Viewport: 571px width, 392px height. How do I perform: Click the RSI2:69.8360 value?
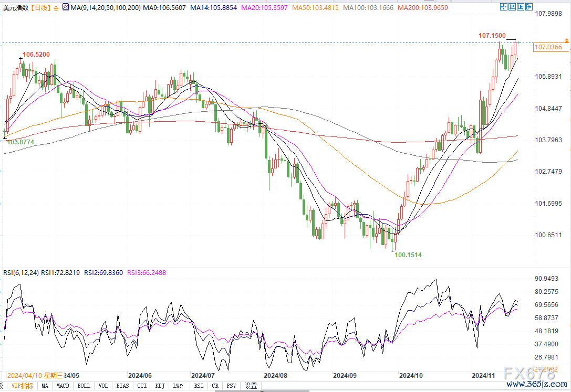point(103,273)
